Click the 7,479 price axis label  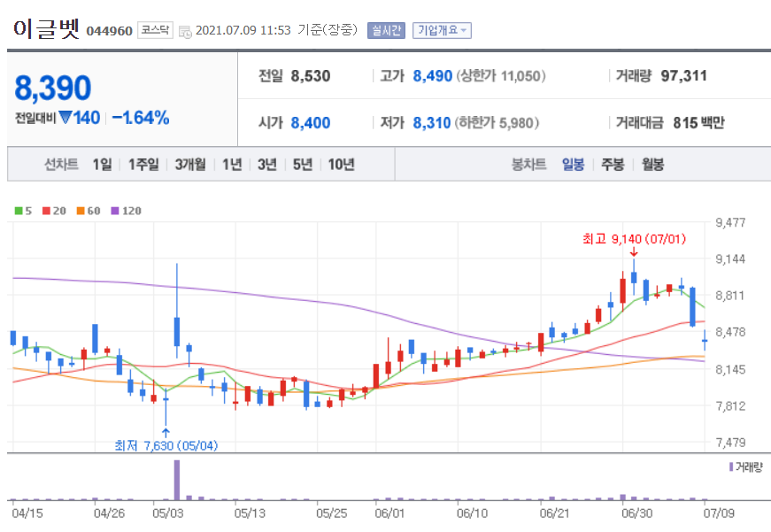(730, 443)
